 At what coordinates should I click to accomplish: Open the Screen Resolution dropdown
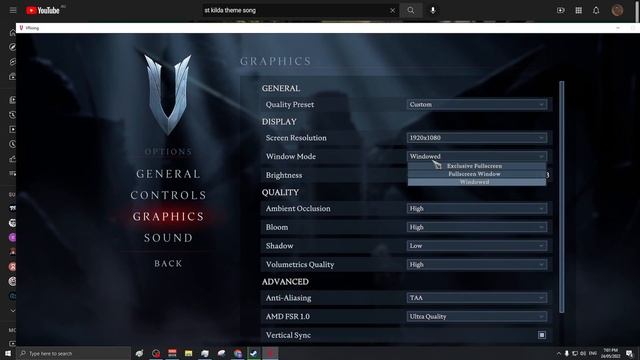tap(477, 138)
